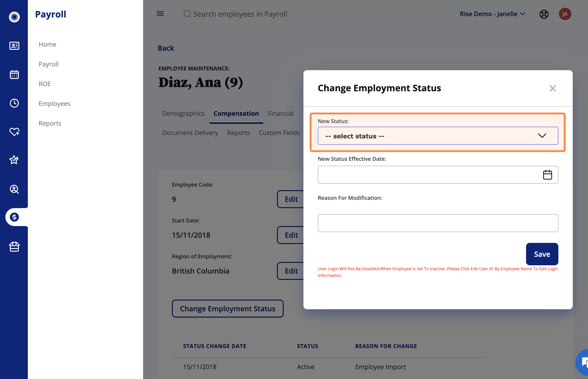Switch to the Financial tab
This screenshot has width=588, height=379.
[281, 113]
